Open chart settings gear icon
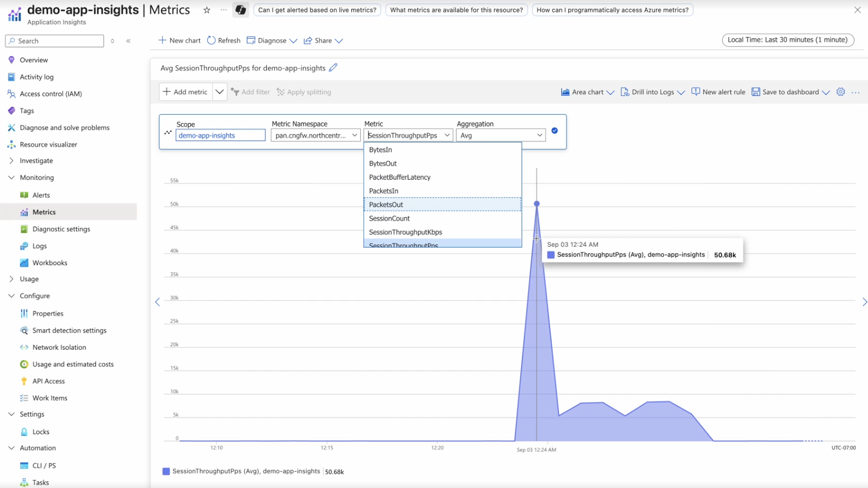Screen dimensions: 868x488 coord(840,92)
